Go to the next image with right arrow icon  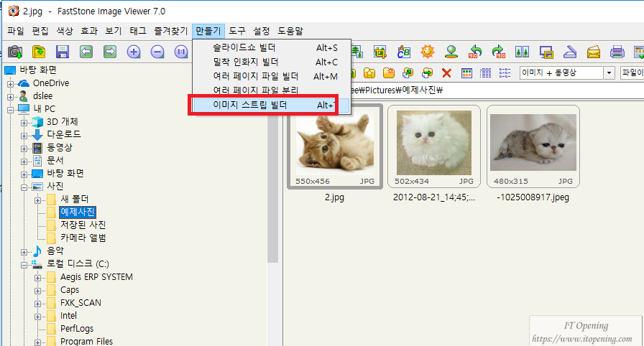110,52
